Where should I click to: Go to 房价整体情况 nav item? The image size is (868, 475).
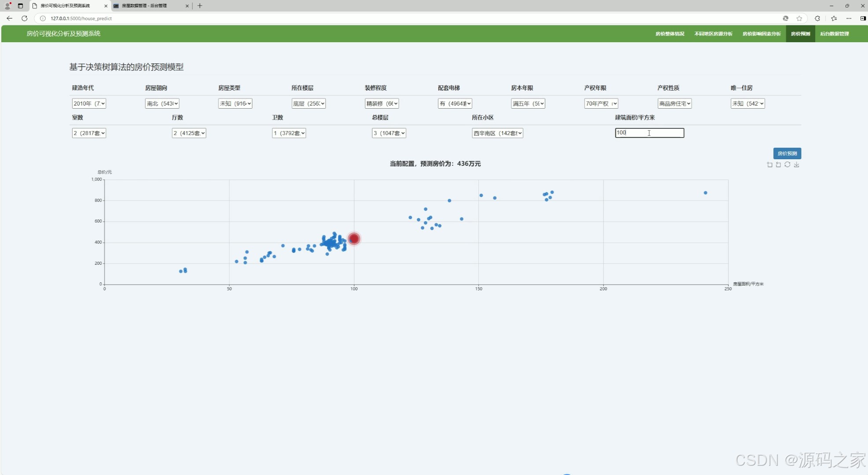[x=669, y=34]
